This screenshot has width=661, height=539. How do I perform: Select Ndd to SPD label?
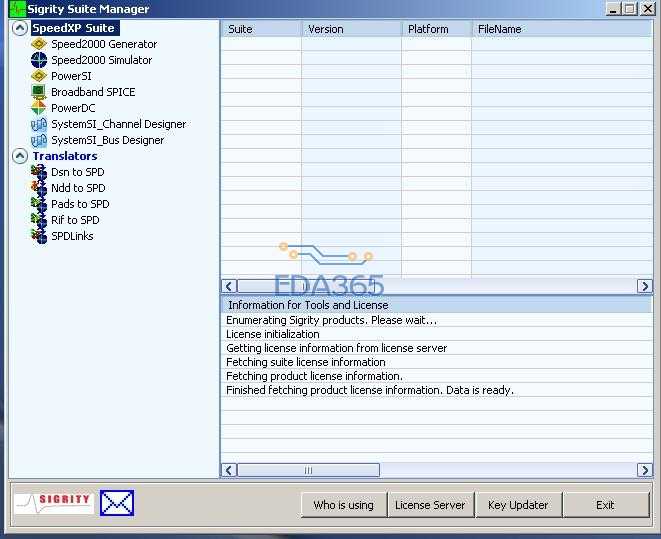coord(78,188)
